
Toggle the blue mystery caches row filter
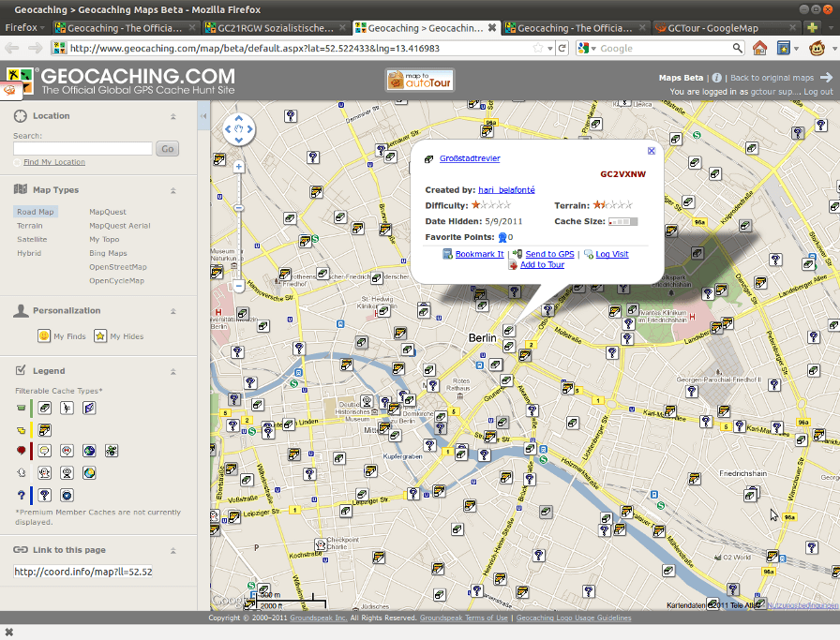22,496
